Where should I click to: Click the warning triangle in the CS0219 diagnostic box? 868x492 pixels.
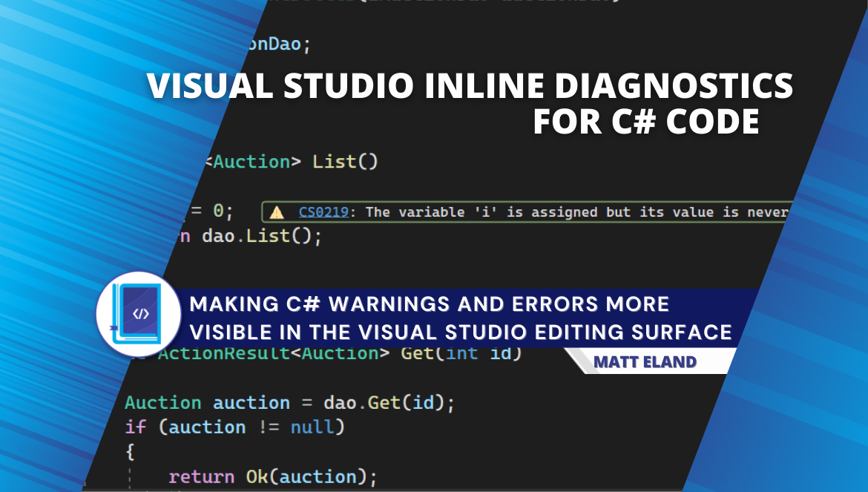(x=279, y=212)
